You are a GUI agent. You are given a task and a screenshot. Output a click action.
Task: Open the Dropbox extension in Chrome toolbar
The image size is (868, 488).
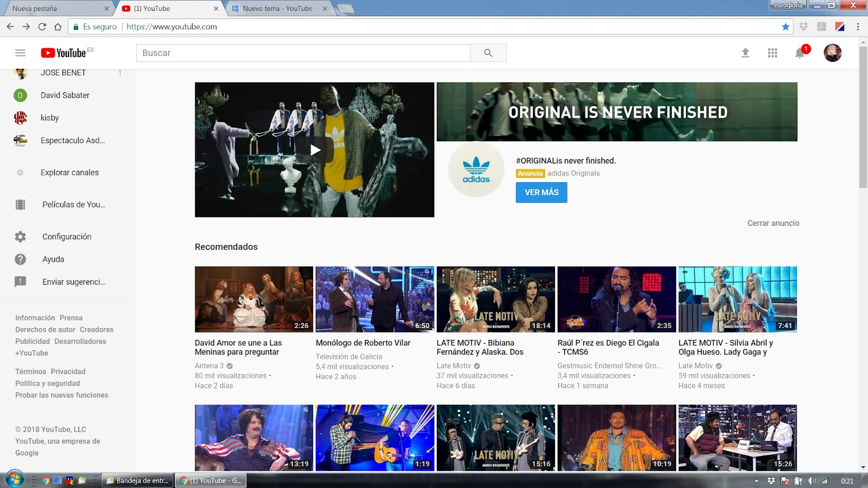(x=804, y=27)
